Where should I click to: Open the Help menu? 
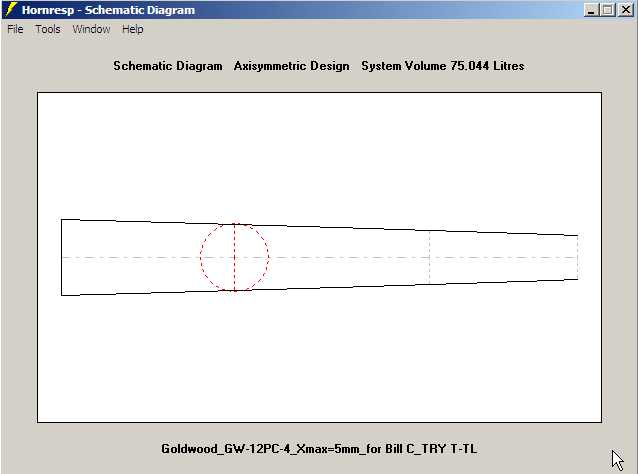(x=133, y=29)
